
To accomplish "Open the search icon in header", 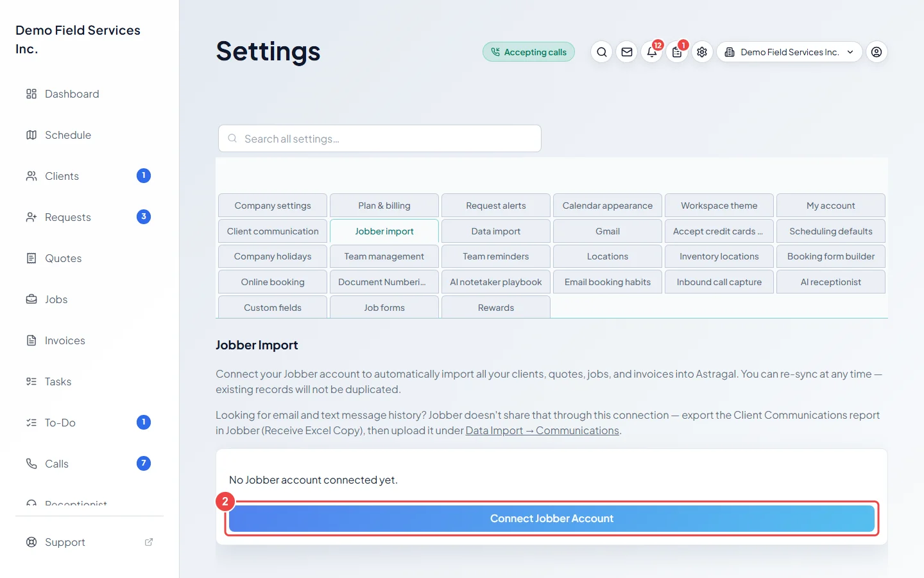I will (601, 52).
